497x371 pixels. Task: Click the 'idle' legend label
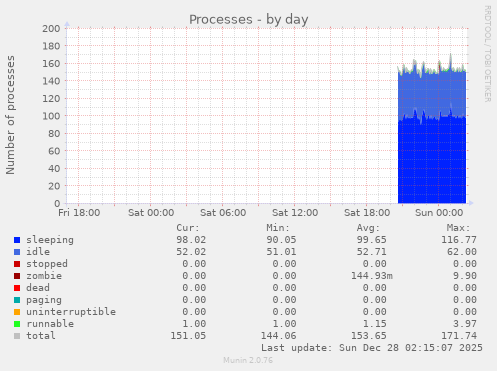pyautogui.click(x=38, y=252)
